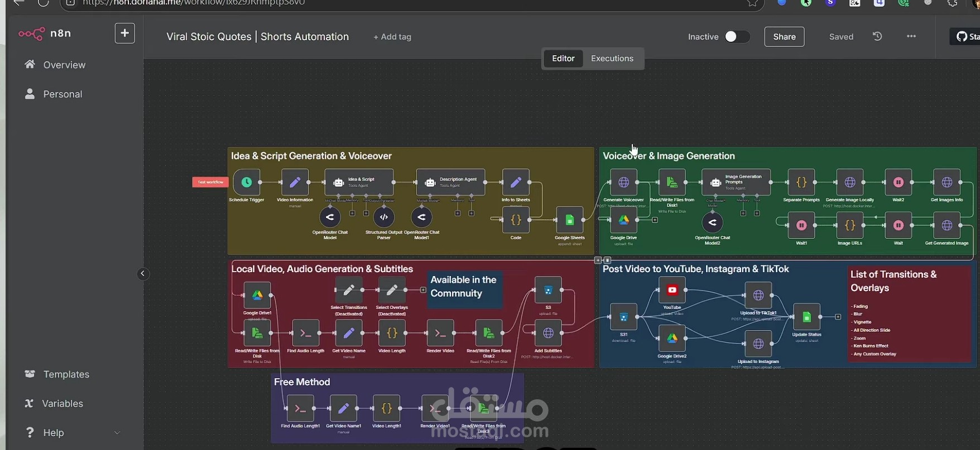Screen dimensions: 980x450
Task: Reload the browser page
Action: (x=44, y=3)
